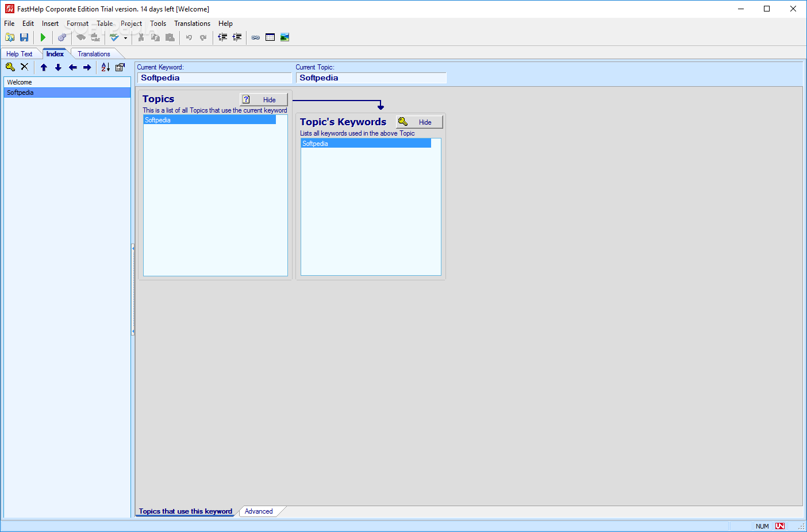This screenshot has height=532, width=807.
Task: Delete the selected keyword with X icon
Action: [24, 67]
